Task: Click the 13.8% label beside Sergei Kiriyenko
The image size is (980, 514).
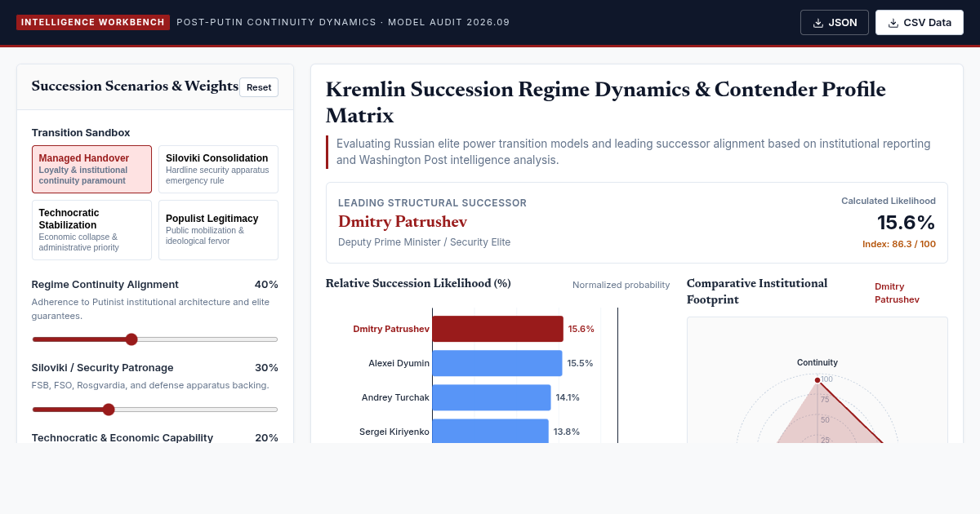Action: (567, 432)
